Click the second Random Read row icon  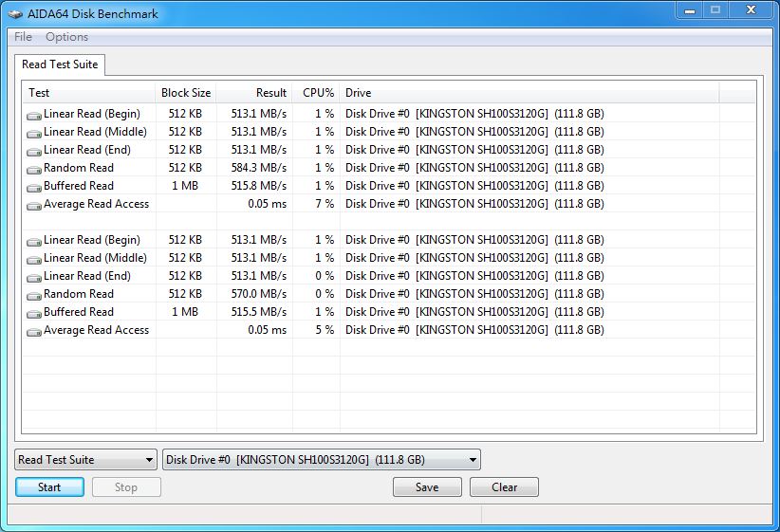[x=34, y=295]
